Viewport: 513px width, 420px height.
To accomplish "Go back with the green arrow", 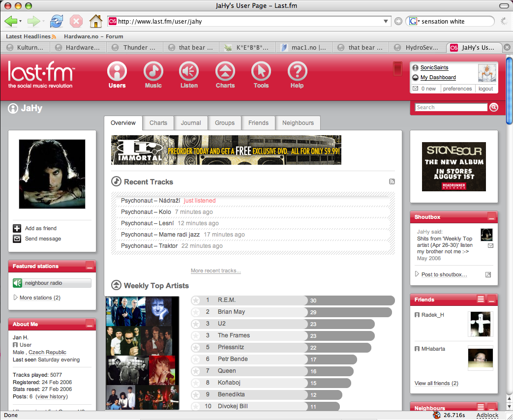I will 10,22.
